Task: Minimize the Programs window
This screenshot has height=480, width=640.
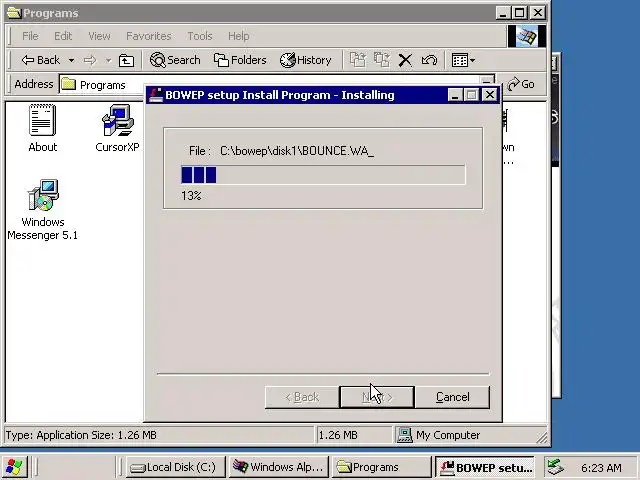Action: coord(503,13)
